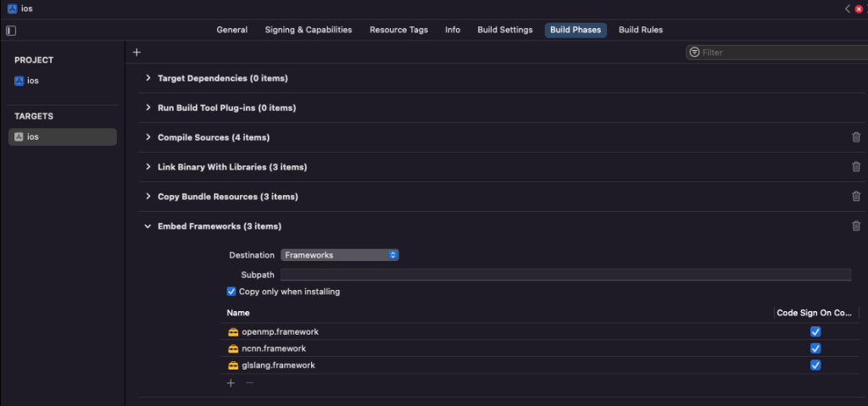The height and width of the screenshot is (406, 868).
Task: Add a framework with the plus below list
Action: [231, 383]
